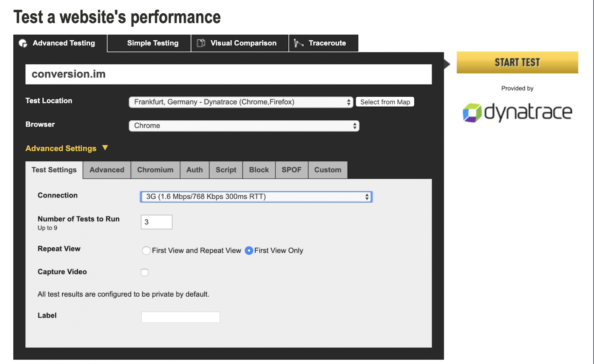This screenshot has height=364, width=594.
Task: Click the URL field containing conversion.im
Action: [229, 74]
